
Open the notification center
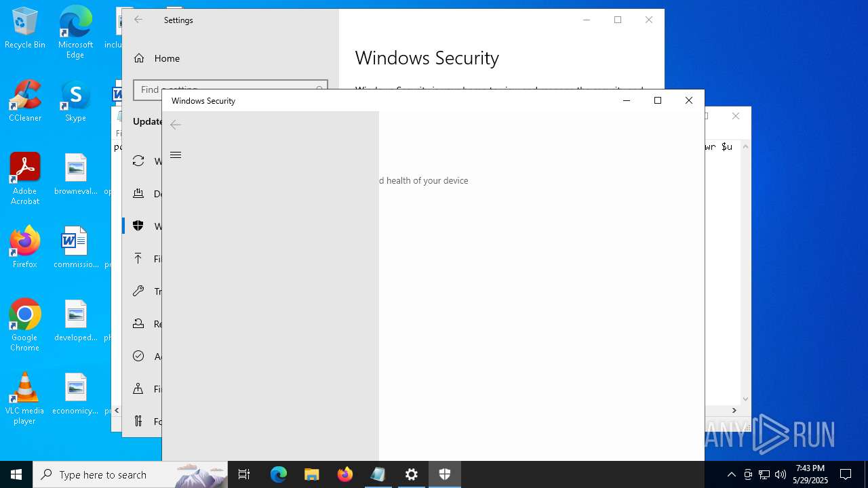pyautogui.click(x=846, y=474)
